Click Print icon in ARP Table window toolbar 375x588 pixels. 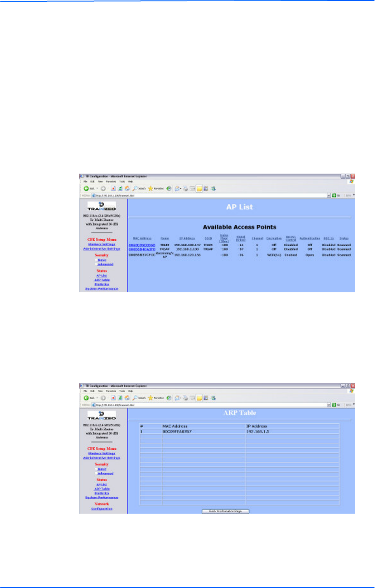[x=186, y=398]
